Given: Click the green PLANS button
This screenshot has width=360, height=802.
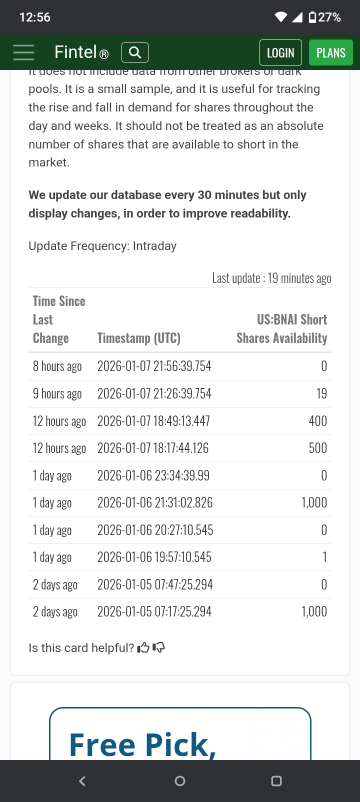Looking at the screenshot, I should (331, 53).
